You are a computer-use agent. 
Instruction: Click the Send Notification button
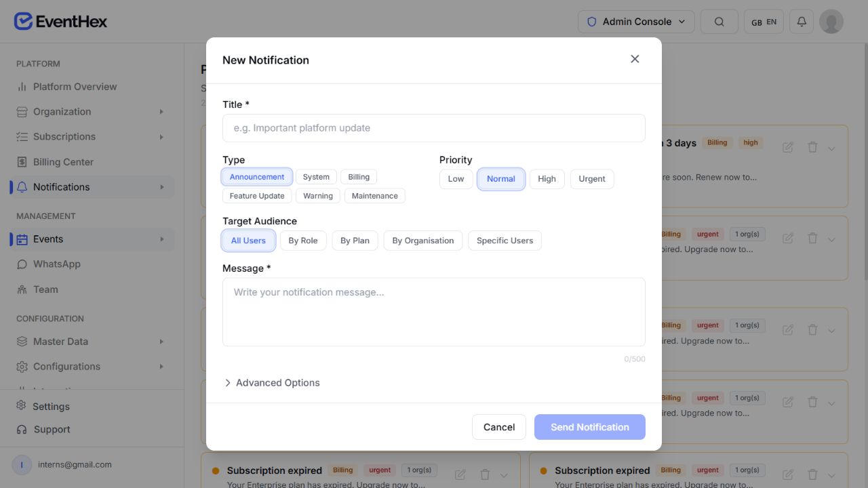(590, 427)
